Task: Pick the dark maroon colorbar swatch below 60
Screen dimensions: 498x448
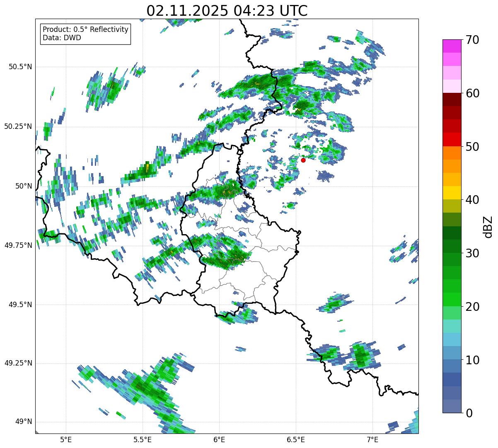Action: point(452,99)
